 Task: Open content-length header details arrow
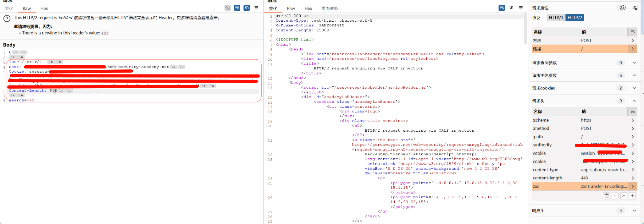pos(633,178)
